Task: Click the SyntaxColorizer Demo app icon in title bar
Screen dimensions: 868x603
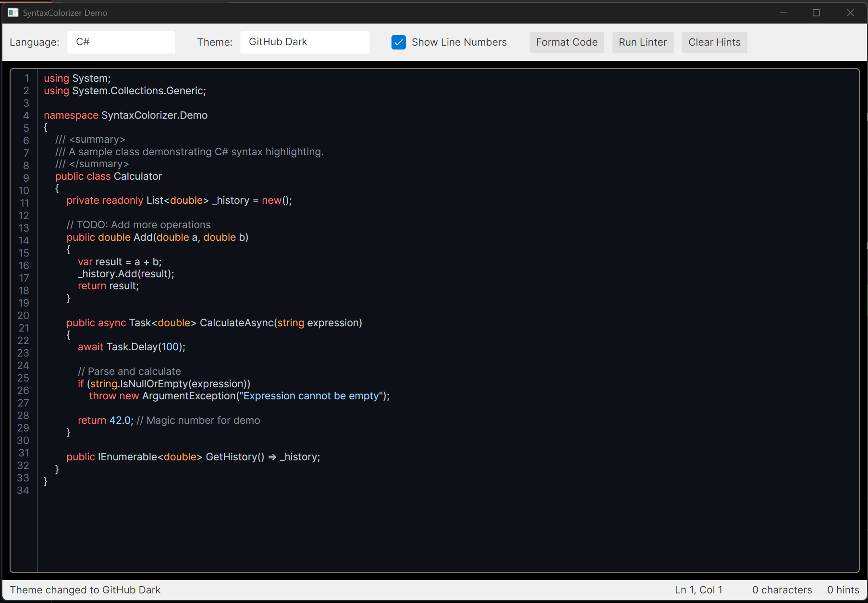Action: (x=13, y=12)
